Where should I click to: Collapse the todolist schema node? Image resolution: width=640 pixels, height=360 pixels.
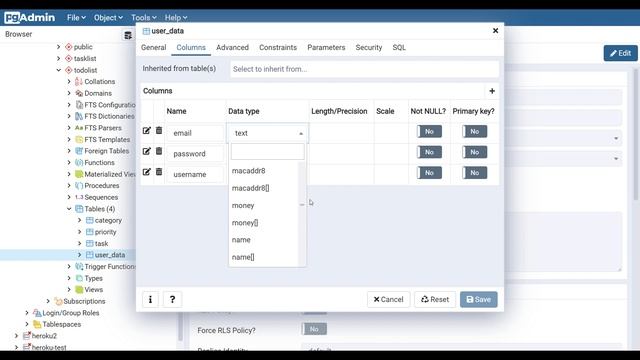(x=59, y=70)
